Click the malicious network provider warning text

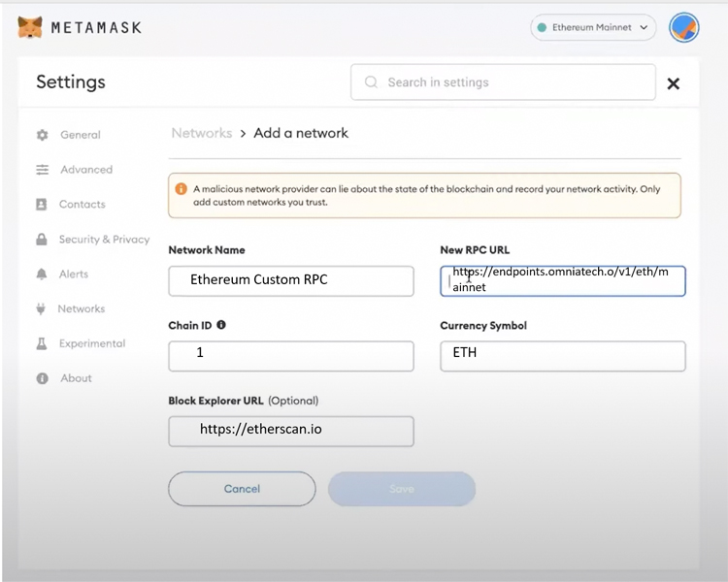[x=427, y=195]
